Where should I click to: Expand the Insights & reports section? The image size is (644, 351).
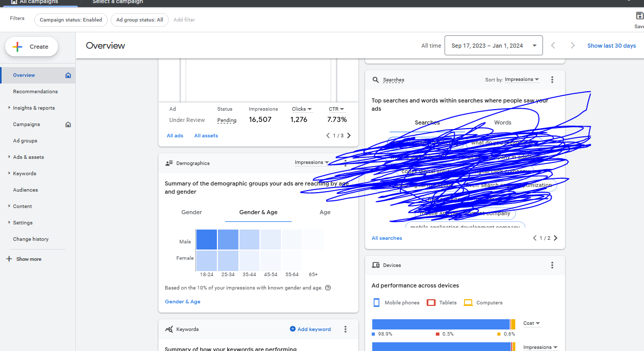(x=9, y=108)
